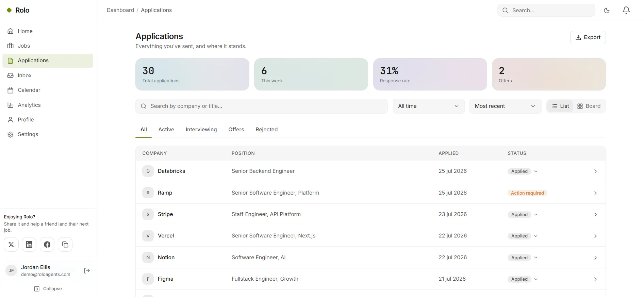This screenshot has height=297, width=644.
Task: Select the Offers tab
Action: [x=236, y=130]
